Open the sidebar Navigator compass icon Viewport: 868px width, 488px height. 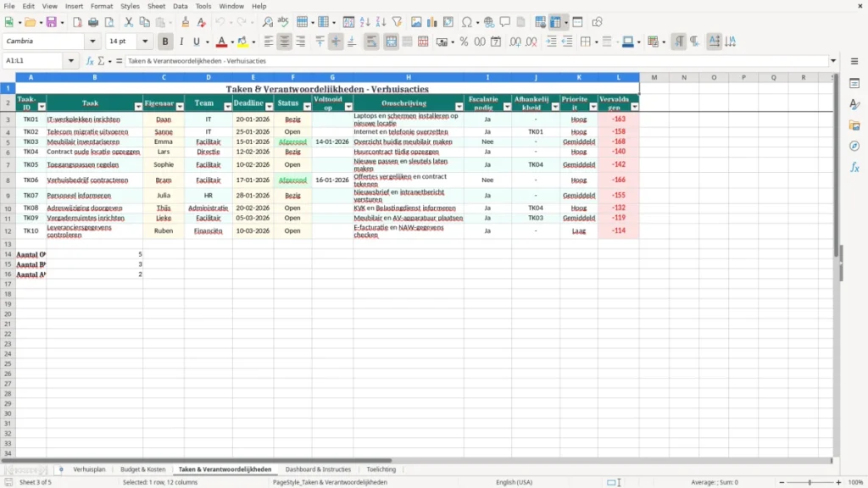pos(854,146)
